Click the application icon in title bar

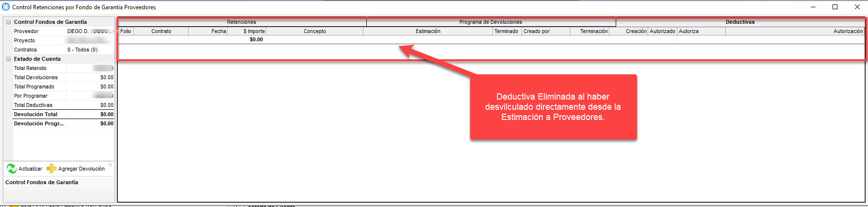coord(6,7)
